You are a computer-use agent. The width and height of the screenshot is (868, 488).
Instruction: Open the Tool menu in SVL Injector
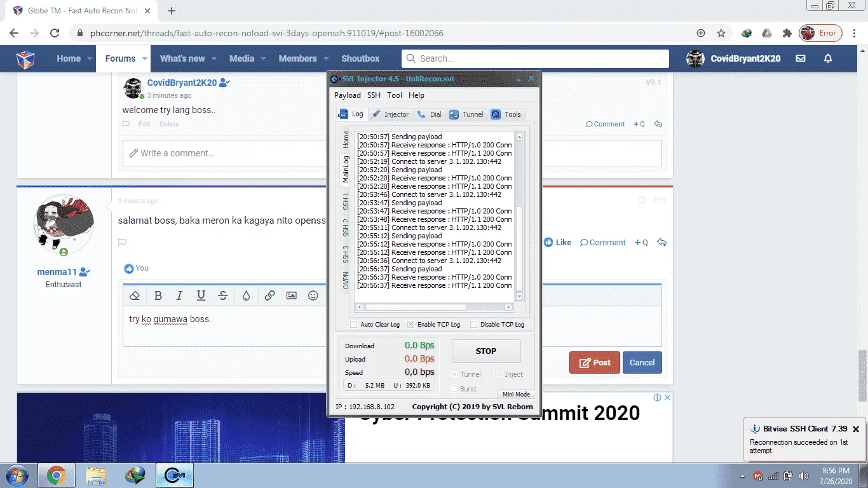pyautogui.click(x=395, y=95)
